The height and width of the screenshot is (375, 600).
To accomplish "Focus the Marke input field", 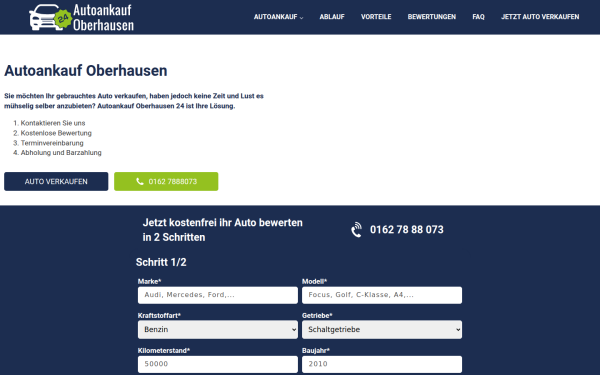I will [x=218, y=295].
